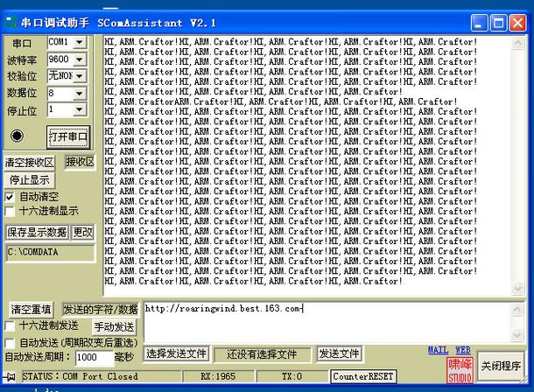Image resolution: width=534 pixels, height=392 pixels.
Task: Toggle 自动发送 auto send checkbox
Action: [10, 342]
